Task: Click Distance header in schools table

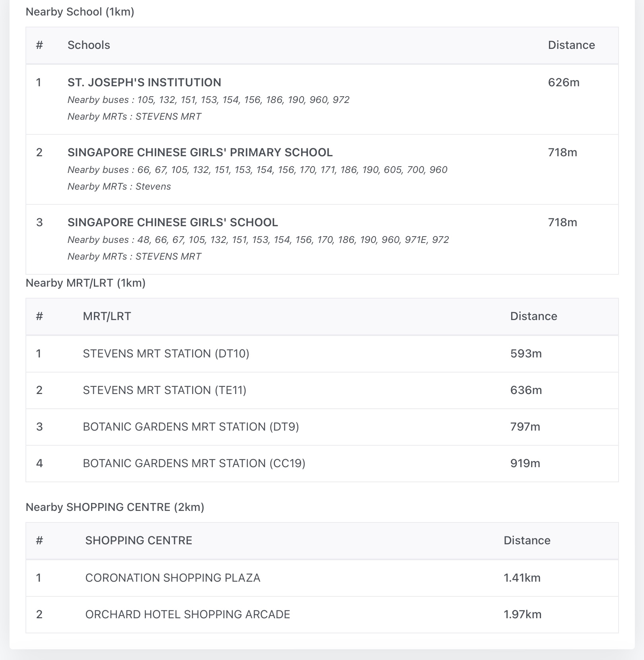Action: pos(571,45)
